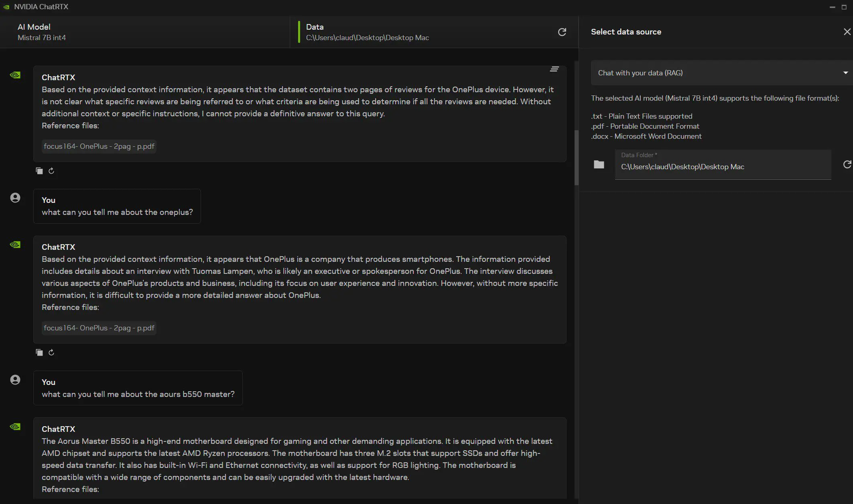The image size is (853, 504).
Task: Click the '.docx - Microsoft Word Document' line
Action: click(x=646, y=136)
